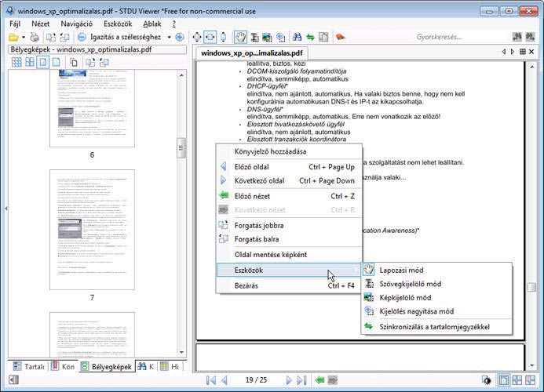Viewport: 544px width, 392px height.
Task: Open the Nézet menu
Action: (x=41, y=24)
